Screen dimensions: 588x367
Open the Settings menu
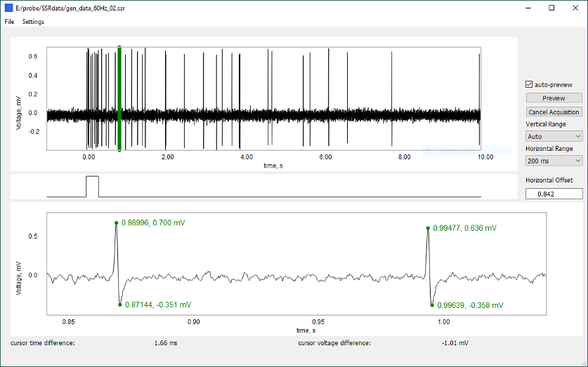click(x=33, y=22)
